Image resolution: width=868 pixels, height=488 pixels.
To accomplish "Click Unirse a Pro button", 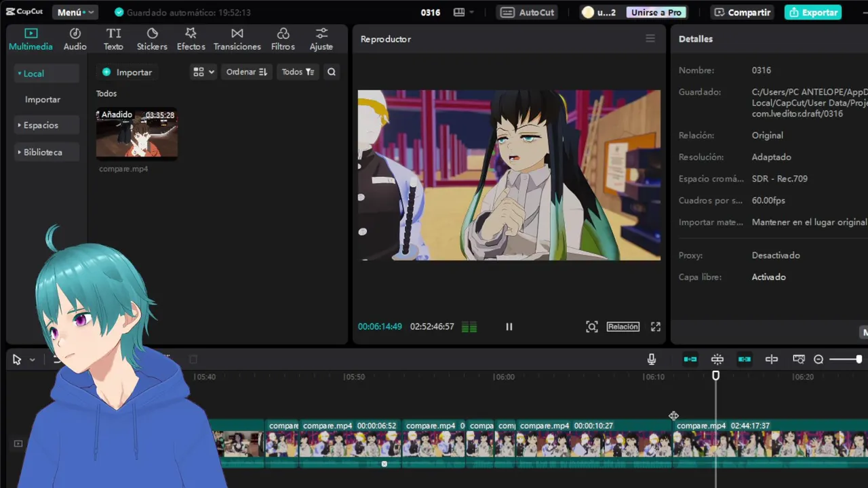I will pyautogui.click(x=656, y=12).
